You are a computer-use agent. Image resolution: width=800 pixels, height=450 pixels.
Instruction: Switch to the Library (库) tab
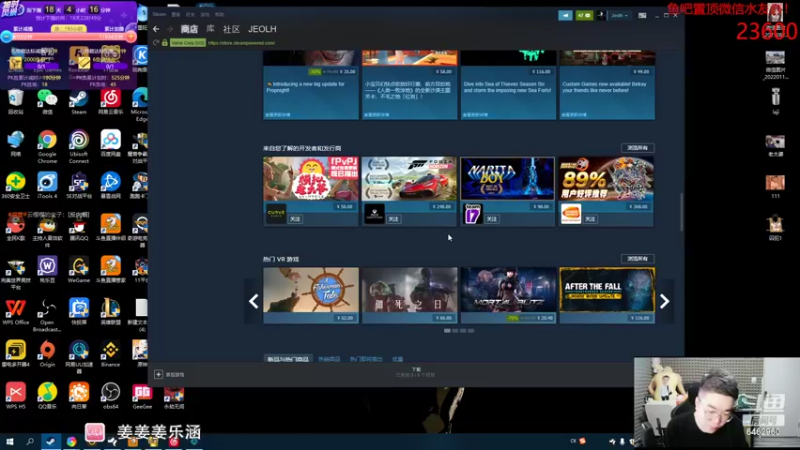tap(210, 30)
